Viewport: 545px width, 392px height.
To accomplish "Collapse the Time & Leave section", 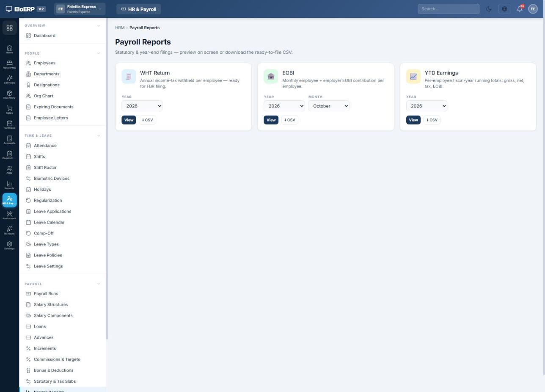I will point(99,136).
